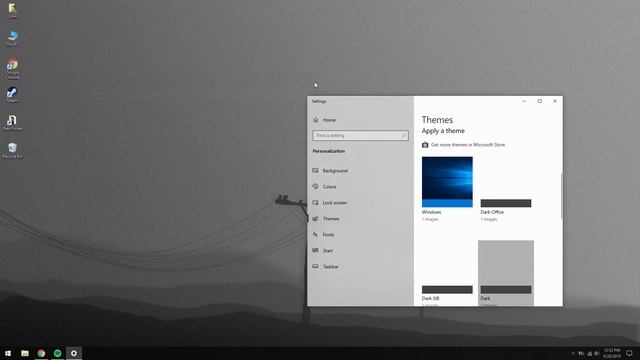Open the Action Center notifications icon
The image size is (640, 360).
point(630,353)
